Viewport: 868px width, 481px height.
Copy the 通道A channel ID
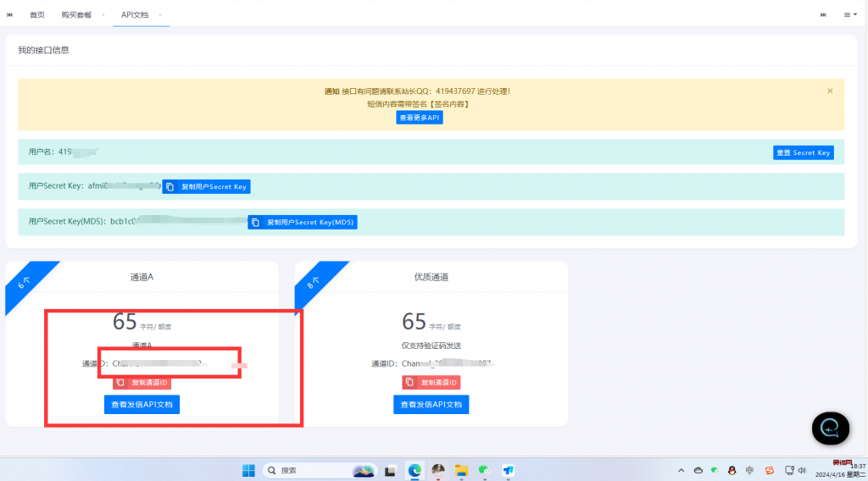[142, 383]
